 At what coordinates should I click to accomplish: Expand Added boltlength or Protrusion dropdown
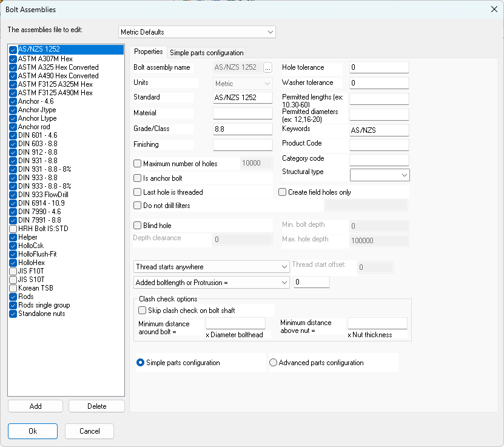point(212,283)
